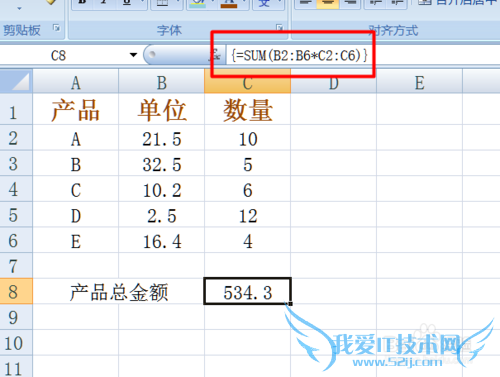Screen dimensions: 500x377
Task: Select row 4 header
Action: click(16, 189)
